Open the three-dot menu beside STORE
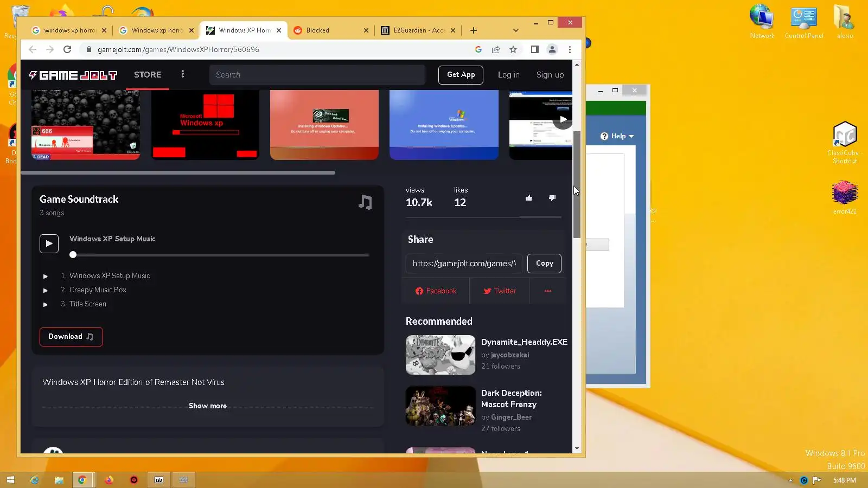The image size is (868, 488). click(x=183, y=74)
